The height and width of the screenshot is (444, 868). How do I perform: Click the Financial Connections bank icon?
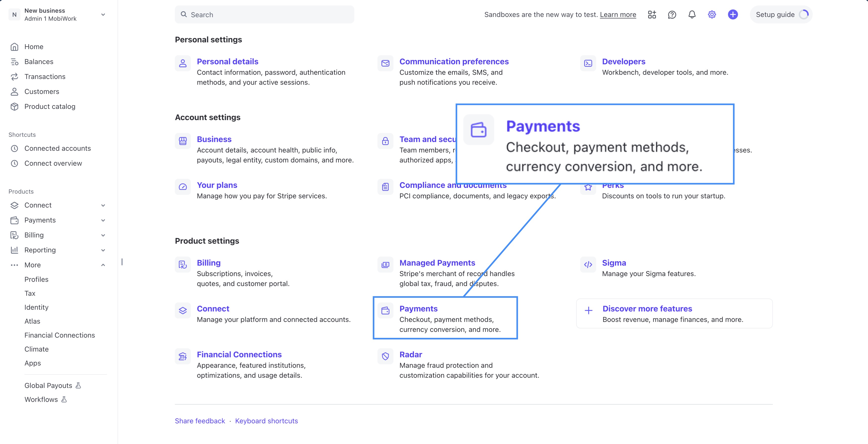183,356
